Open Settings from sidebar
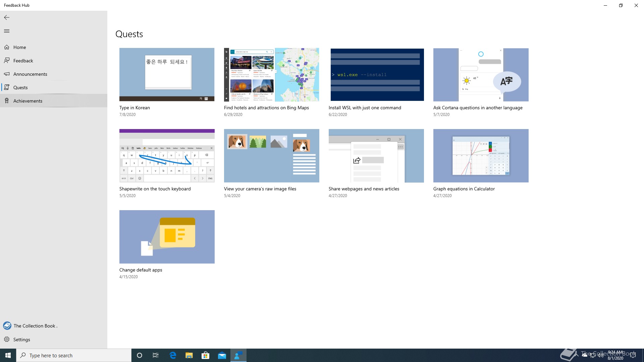Screen dimensions: 644x362 [54, 340]
